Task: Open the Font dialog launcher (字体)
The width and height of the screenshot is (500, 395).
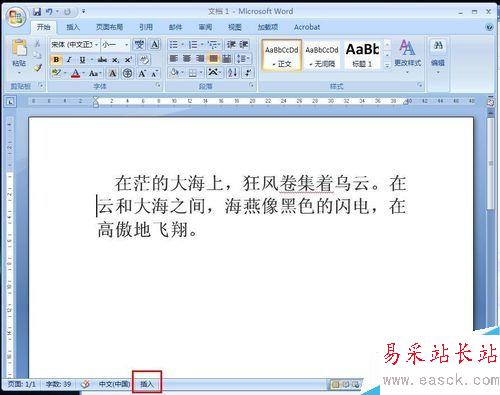Action: pyautogui.click(x=158, y=85)
